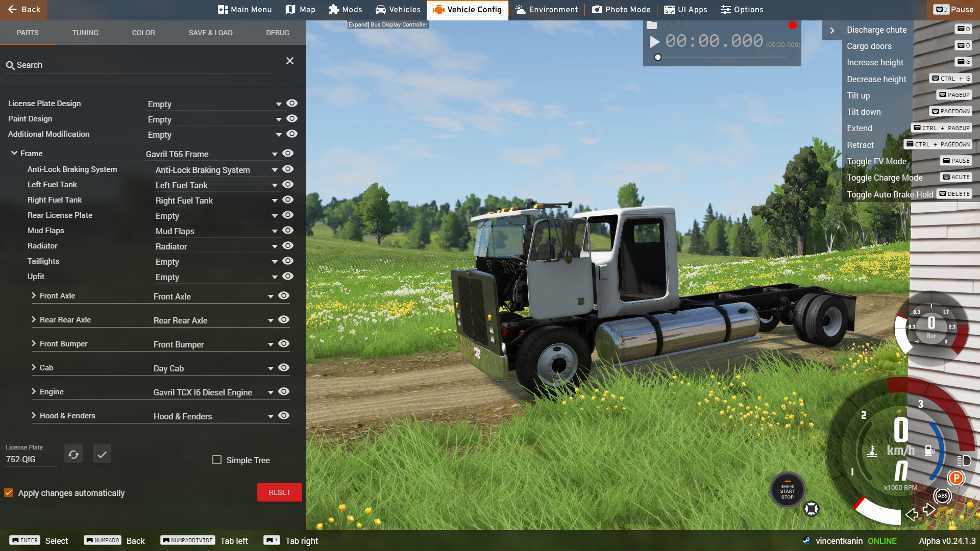
Task: Open the Map menu item
Action: click(x=301, y=10)
